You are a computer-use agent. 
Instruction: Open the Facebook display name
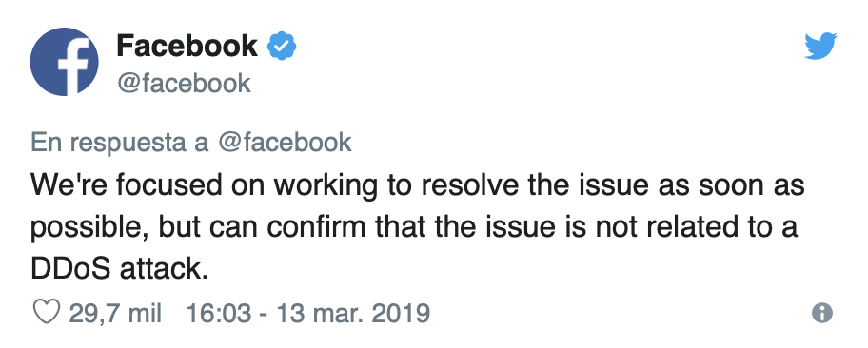pyautogui.click(x=187, y=46)
